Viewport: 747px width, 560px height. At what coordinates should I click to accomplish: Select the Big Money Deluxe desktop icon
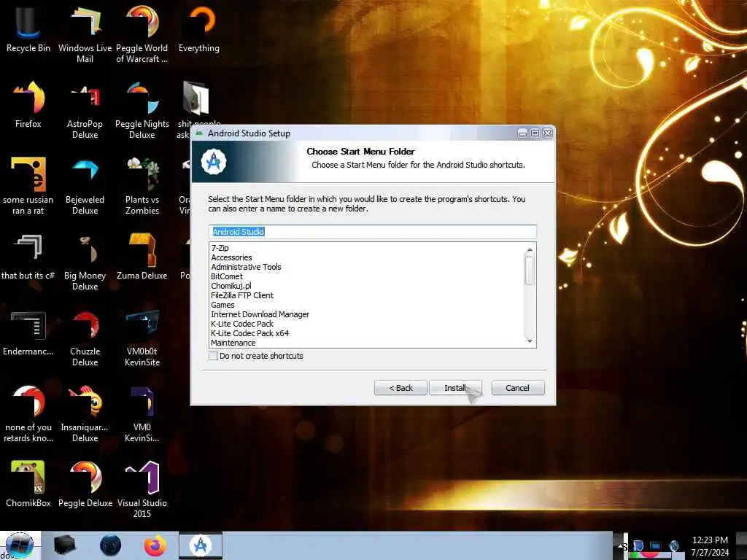85,261
